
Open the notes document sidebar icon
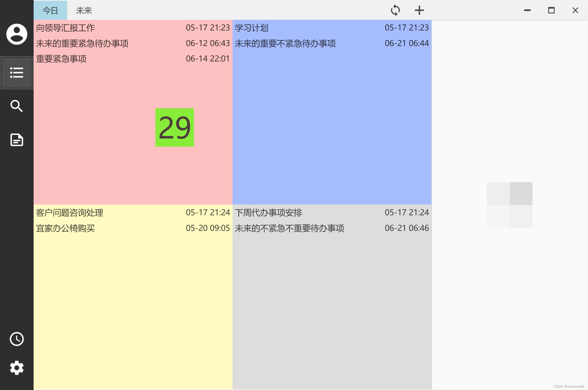tap(17, 140)
